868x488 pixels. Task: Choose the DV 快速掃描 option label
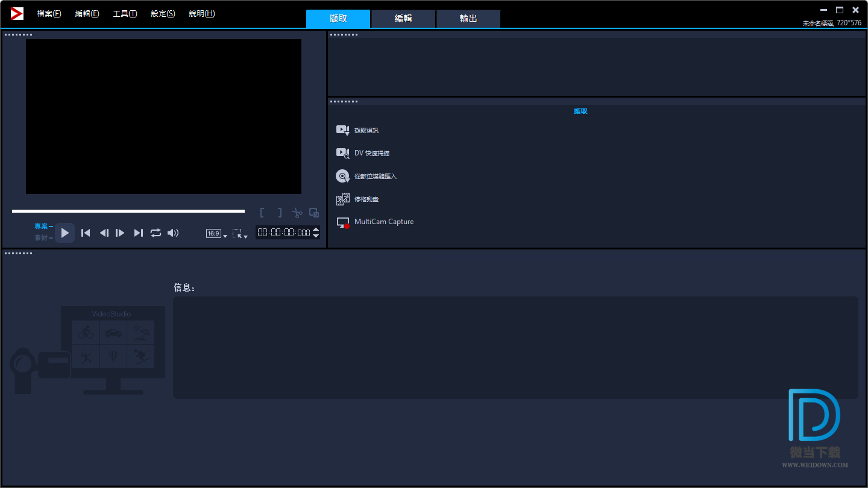tap(372, 153)
